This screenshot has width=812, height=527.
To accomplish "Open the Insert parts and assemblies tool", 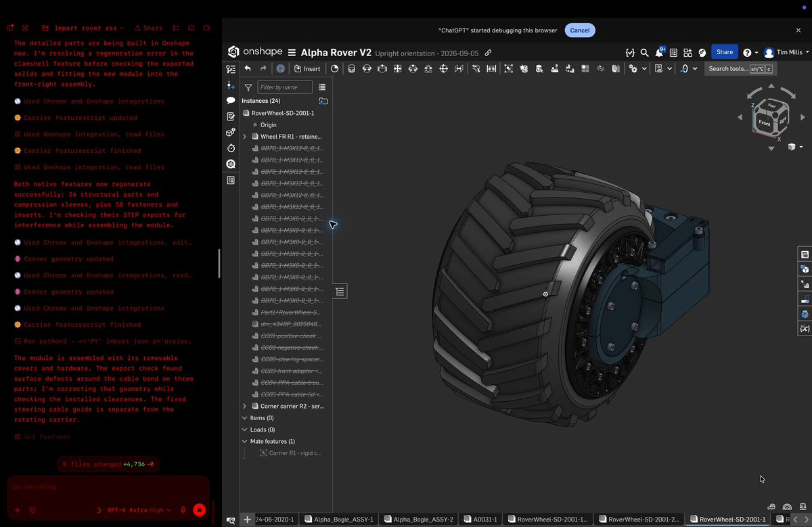I will 307,68.
